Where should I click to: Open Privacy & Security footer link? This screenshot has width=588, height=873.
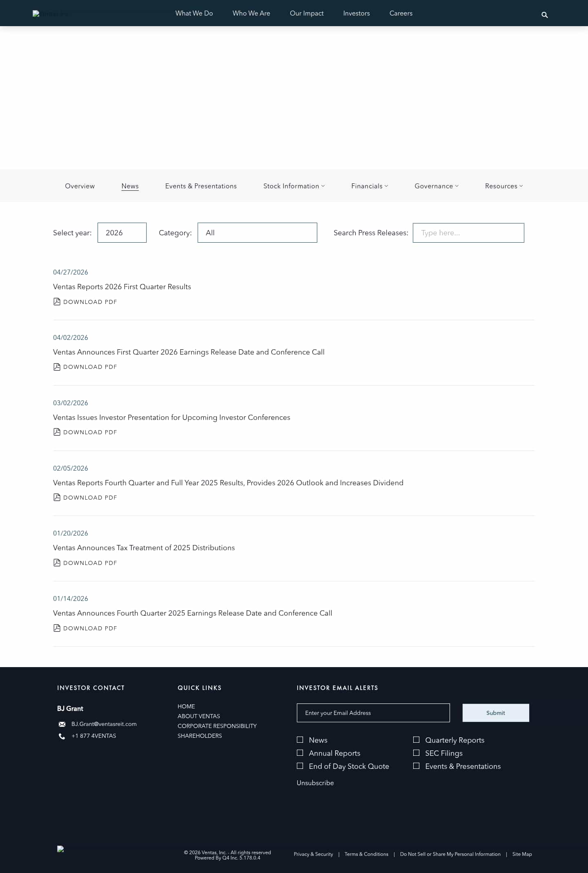tap(313, 854)
